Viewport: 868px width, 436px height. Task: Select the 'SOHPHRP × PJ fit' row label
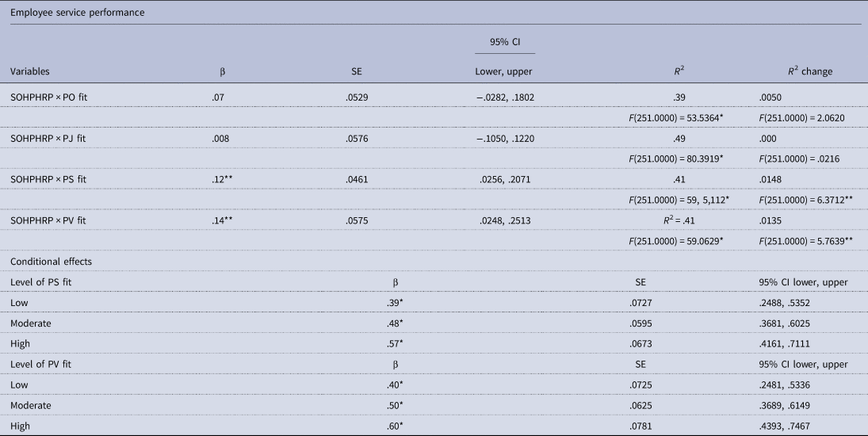[48, 138]
